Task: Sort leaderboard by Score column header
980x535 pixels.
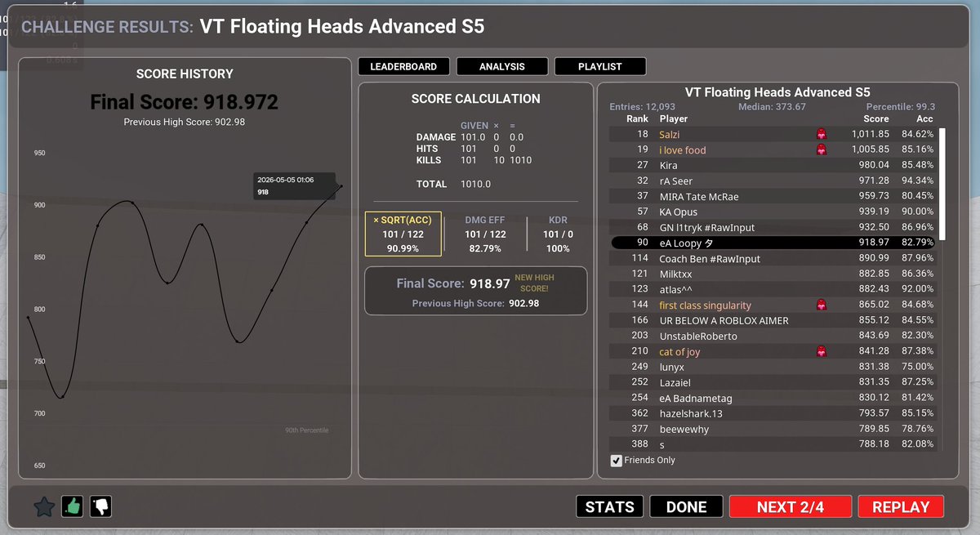Action: pyautogui.click(x=876, y=119)
